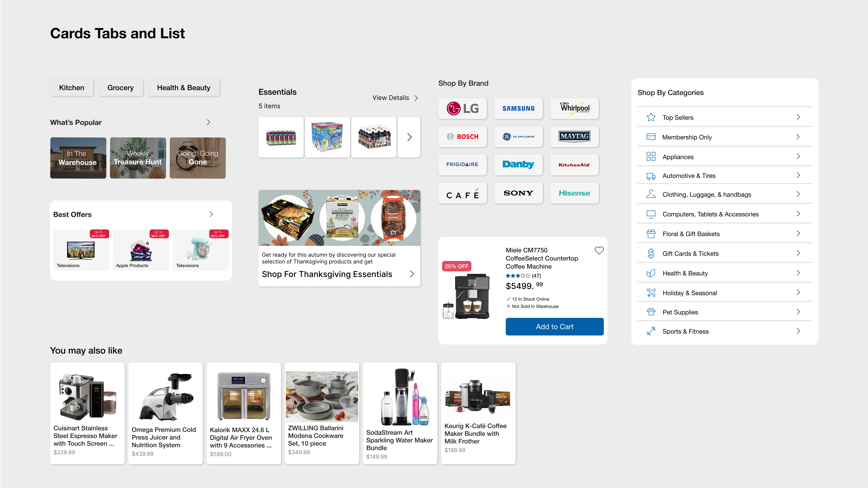This screenshot has width=868, height=488.
Task: Open the Holiday & Seasonal category text
Action: pos(689,293)
